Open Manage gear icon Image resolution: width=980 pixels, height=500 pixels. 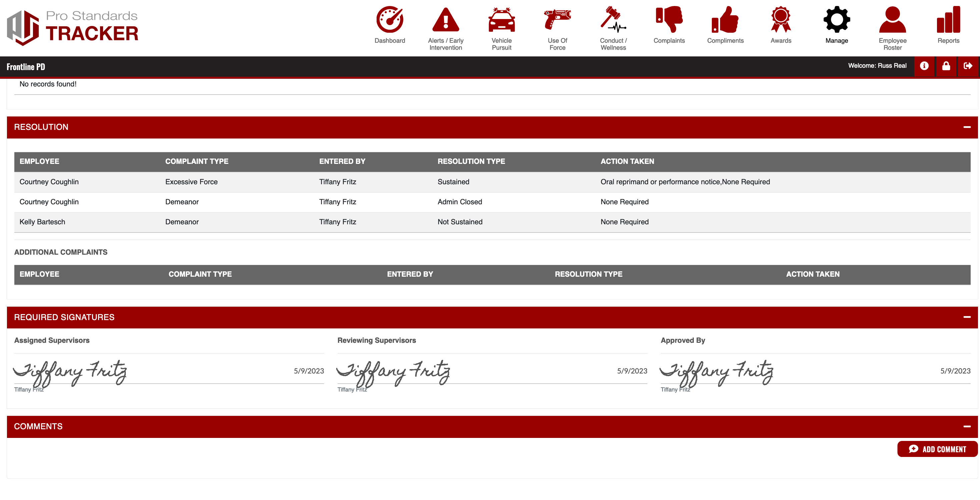[x=837, y=20]
